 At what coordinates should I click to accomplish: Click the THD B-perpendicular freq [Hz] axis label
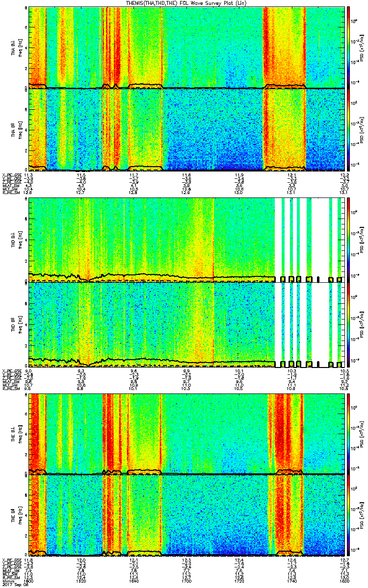20,240
